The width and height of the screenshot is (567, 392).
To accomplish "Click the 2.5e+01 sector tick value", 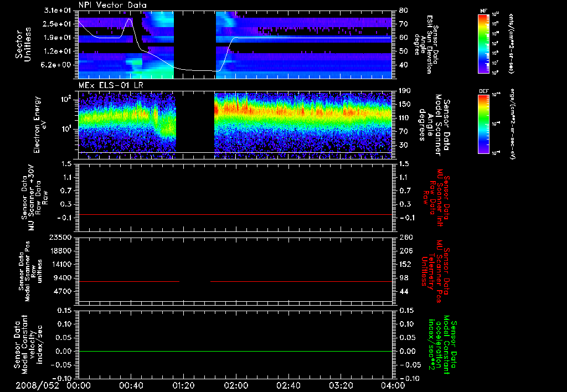I will pos(57,24).
